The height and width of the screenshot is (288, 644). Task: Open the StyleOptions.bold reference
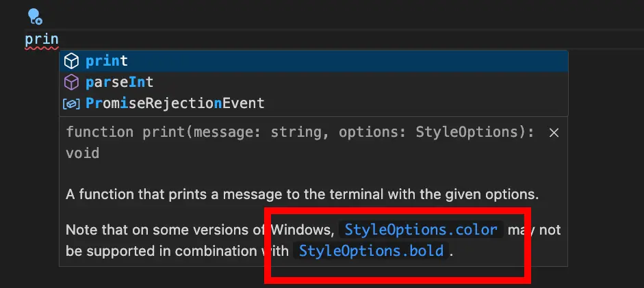pos(372,250)
